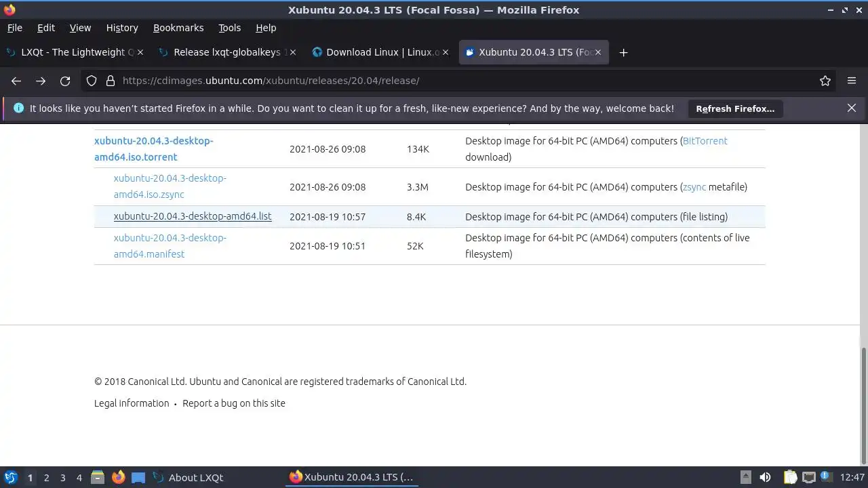Switch to Release lxqt-globalkeys tab

point(227,52)
